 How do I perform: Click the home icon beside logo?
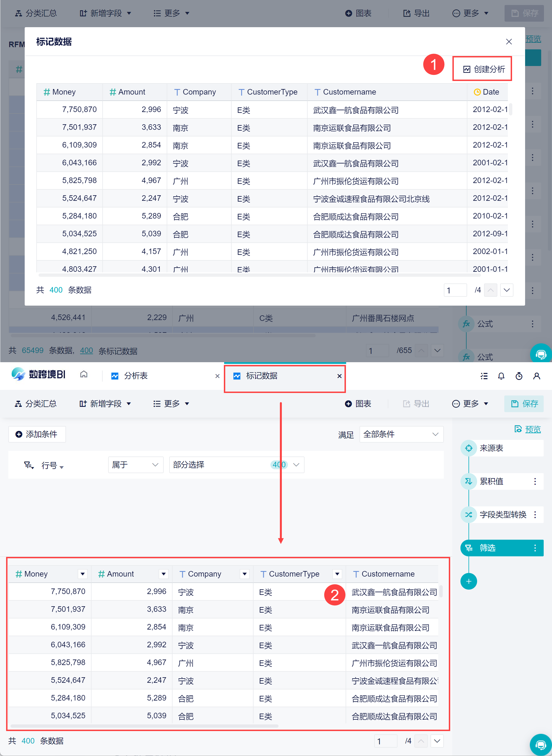click(x=84, y=374)
